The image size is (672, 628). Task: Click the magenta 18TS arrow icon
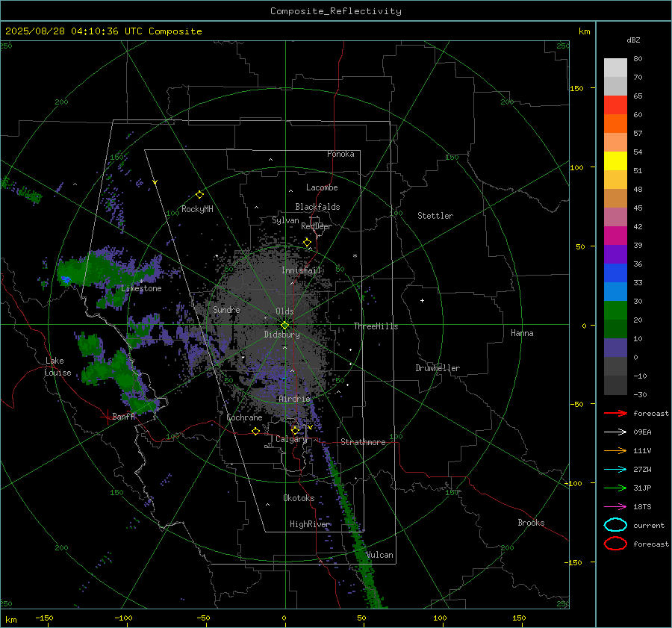[615, 507]
